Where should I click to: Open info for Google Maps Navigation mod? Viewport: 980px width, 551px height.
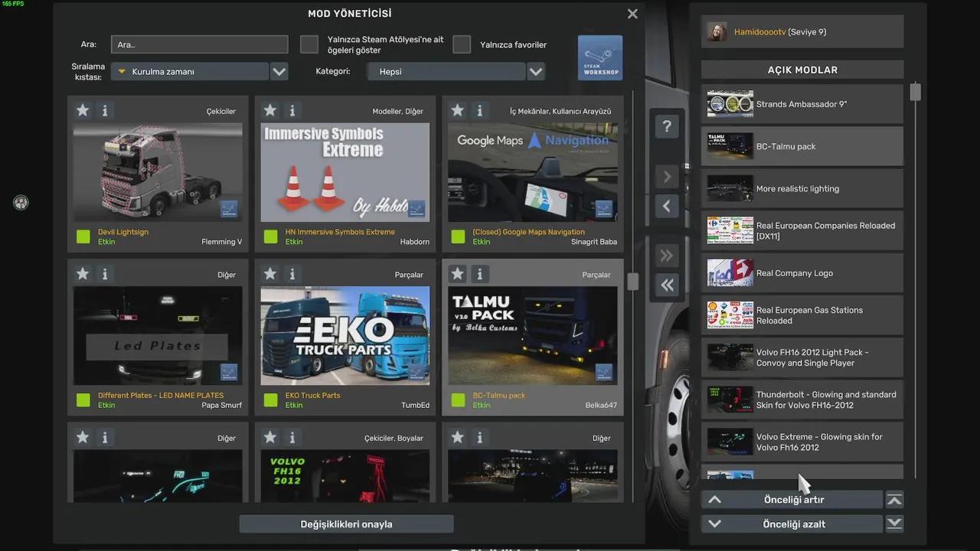479,110
